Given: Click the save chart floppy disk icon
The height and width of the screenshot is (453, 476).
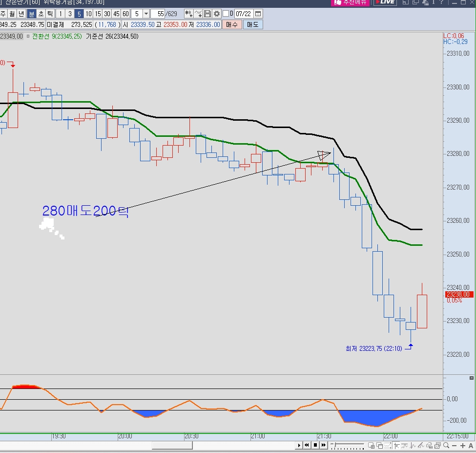Looking at the screenshot, I should pos(207,14).
